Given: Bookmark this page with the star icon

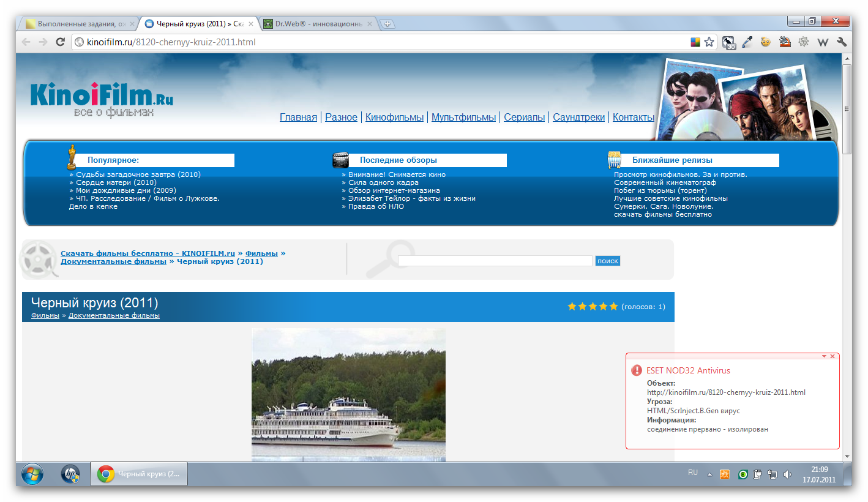Looking at the screenshot, I should [709, 42].
